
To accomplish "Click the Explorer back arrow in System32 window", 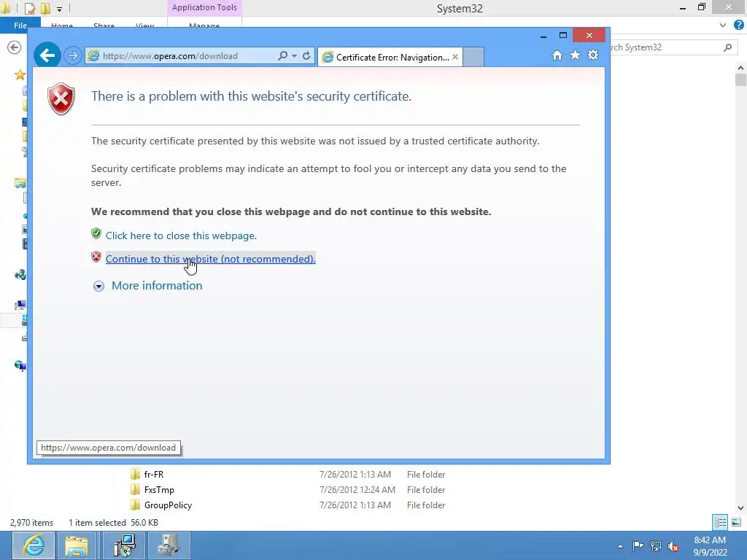I will [15, 47].
